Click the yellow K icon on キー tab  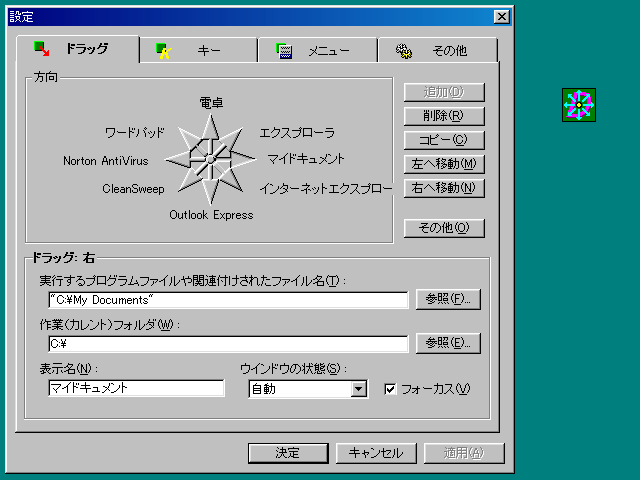[x=164, y=51]
